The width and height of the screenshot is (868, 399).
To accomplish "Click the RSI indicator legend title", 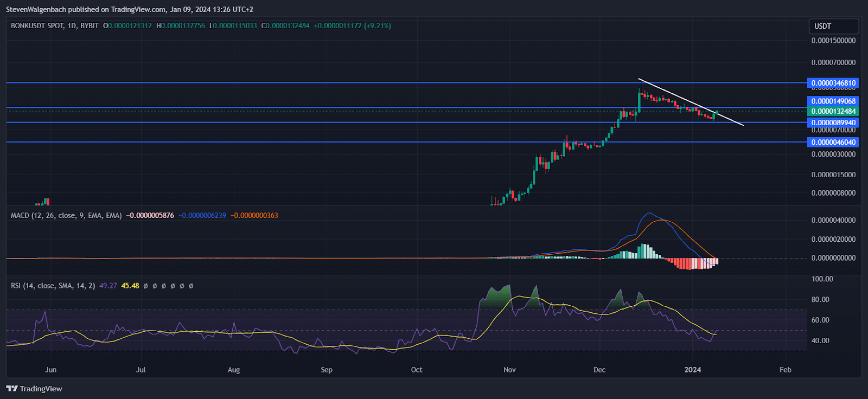I will 53,286.
